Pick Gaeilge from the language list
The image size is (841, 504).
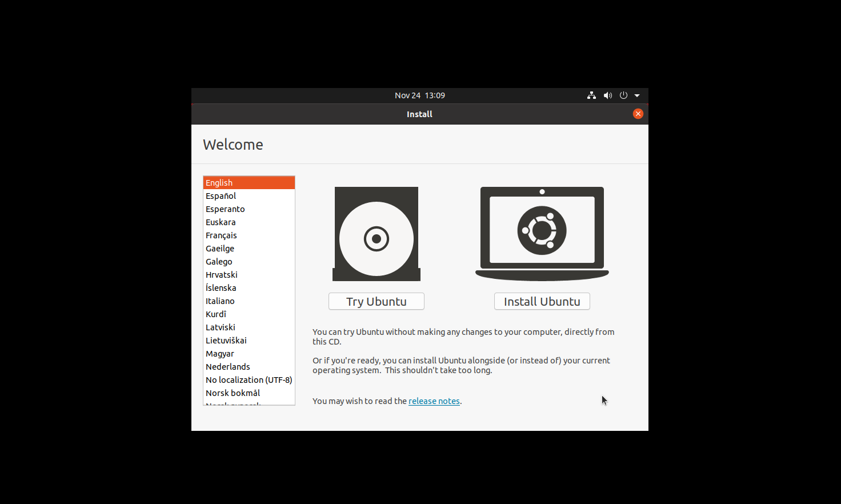[249, 249]
